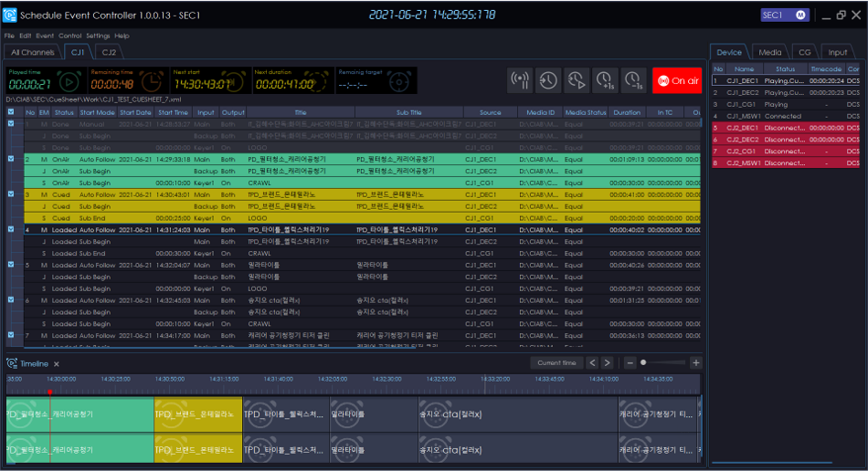
Task: Open the Help menu
Action: point(122,36)
